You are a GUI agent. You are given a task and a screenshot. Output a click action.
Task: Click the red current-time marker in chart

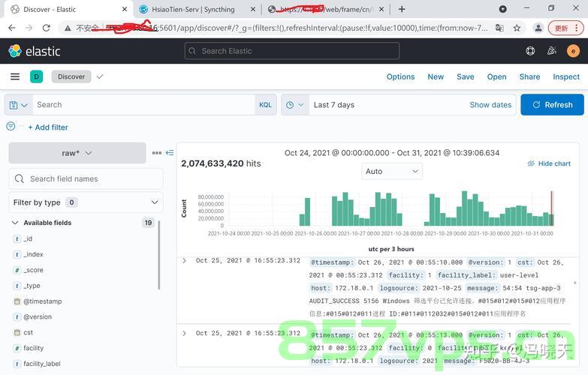(x=552, y=208)
